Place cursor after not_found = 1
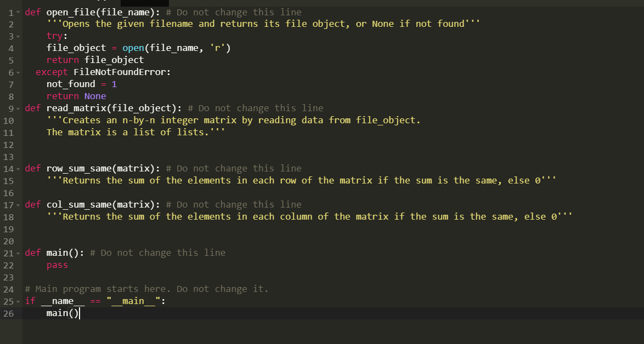This screenshot has width=644, height=344. (117, 84)
